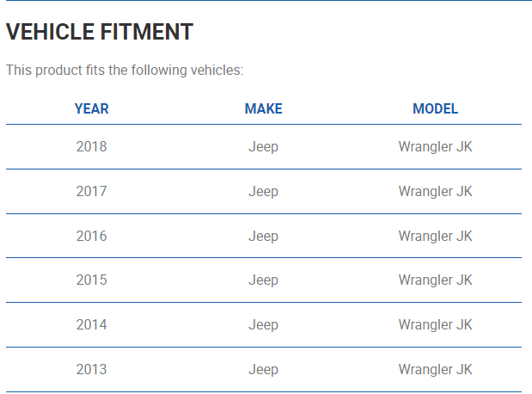
Task: Select Jeep in the 2015 row
Action: (263, 280)
